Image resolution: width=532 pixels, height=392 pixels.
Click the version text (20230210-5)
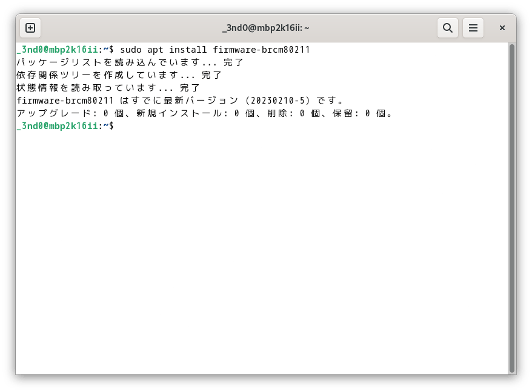pyautogui.click(x=278, y=101)
